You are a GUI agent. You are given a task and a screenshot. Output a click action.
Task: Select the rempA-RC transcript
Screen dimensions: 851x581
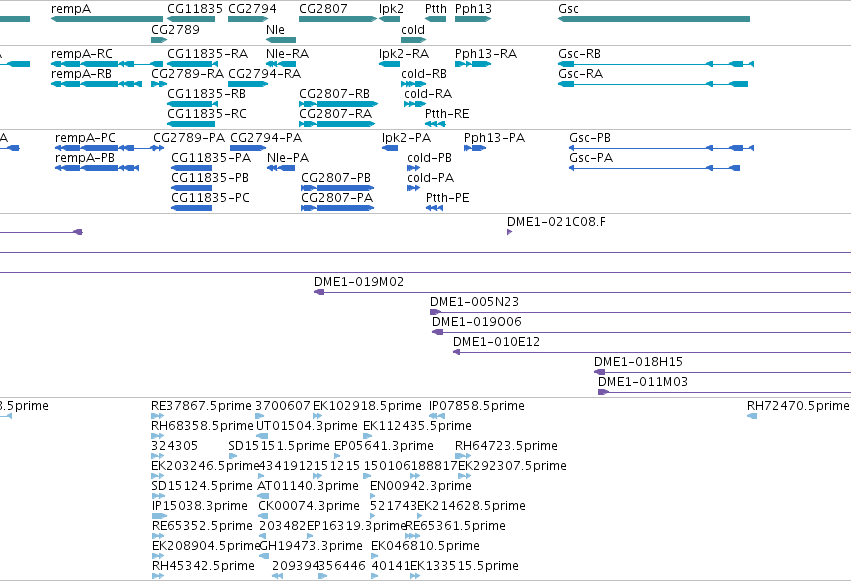click(106, 64)
